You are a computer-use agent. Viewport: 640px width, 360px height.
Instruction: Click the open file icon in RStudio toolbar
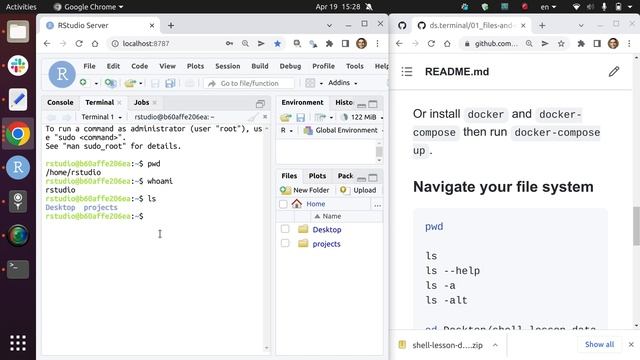click(130, 83)
